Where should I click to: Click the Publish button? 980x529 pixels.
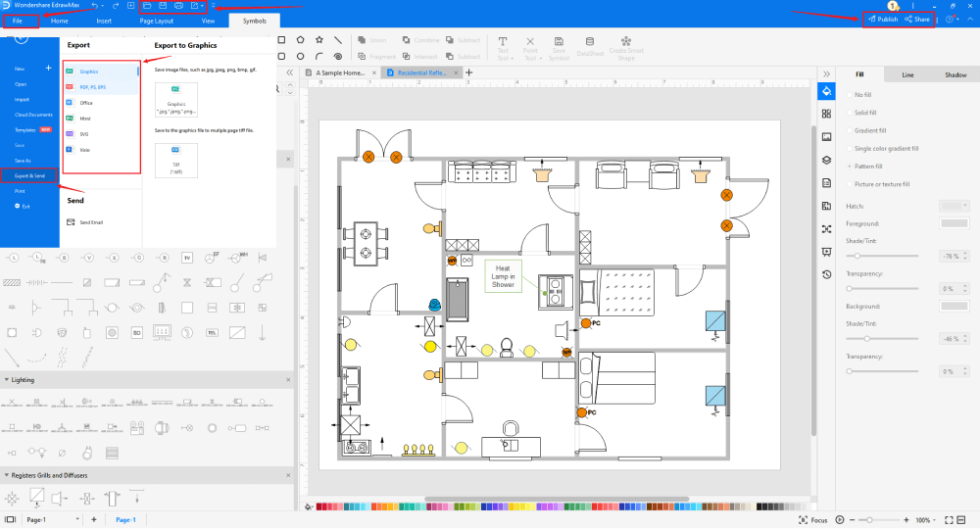tap(883, 20)
